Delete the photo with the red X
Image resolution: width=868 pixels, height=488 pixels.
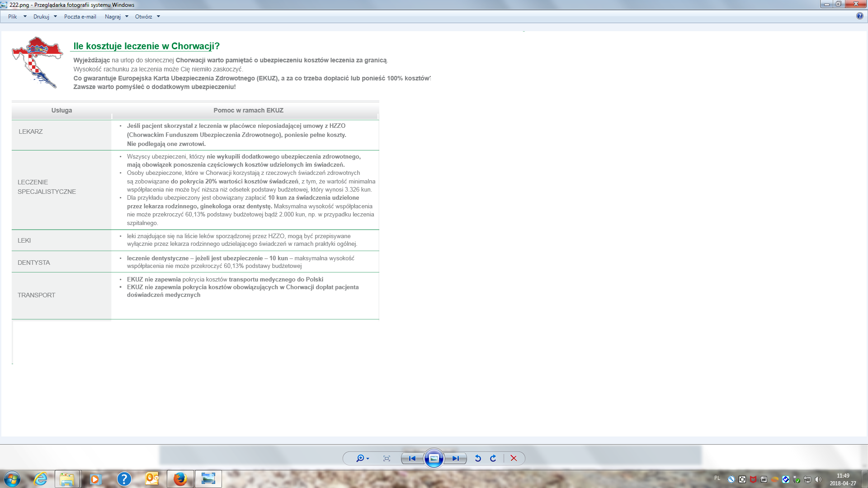(x=514, y=458)
